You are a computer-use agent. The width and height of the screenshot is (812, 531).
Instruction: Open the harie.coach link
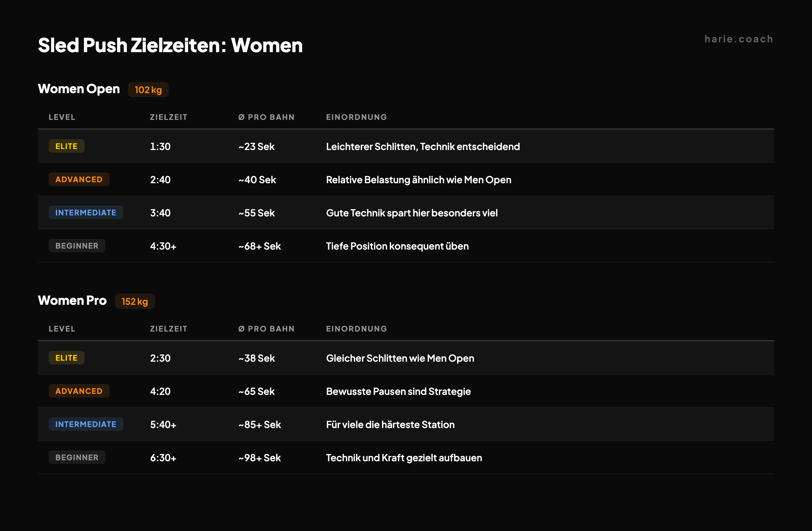[x=739, y=39]
